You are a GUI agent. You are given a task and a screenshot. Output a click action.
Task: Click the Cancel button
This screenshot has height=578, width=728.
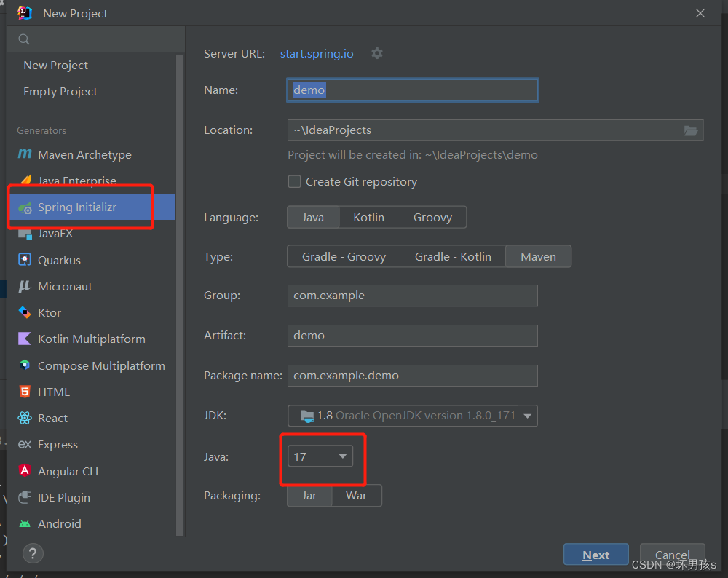click(672, 555)
